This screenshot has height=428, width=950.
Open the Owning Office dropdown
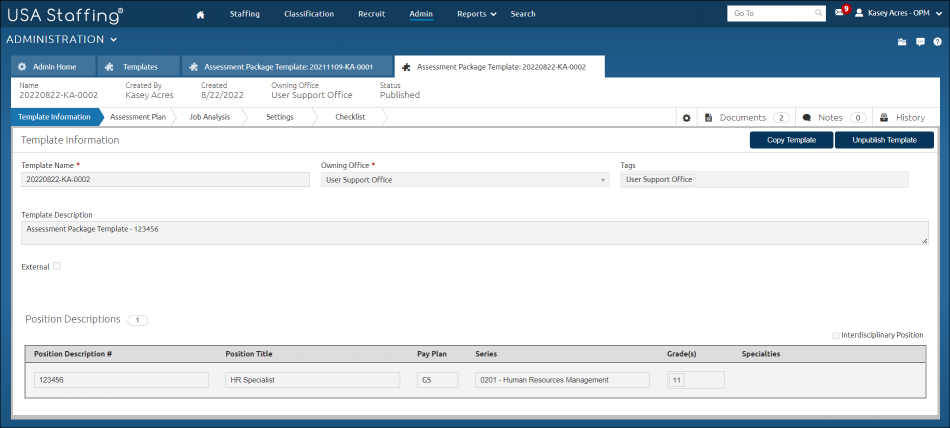point(465,180)
